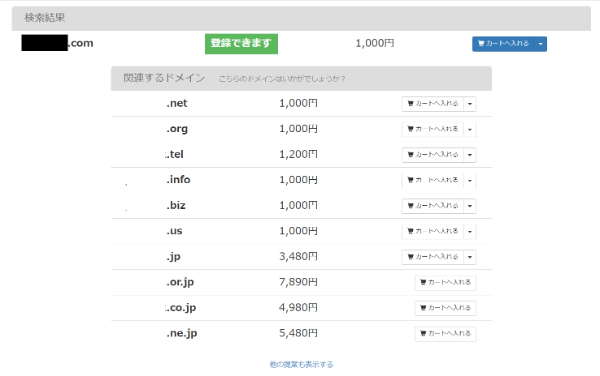Expand options arrow for .tel row
The height and width of the screenshot is (376, 600).
[x=470, y=155]
